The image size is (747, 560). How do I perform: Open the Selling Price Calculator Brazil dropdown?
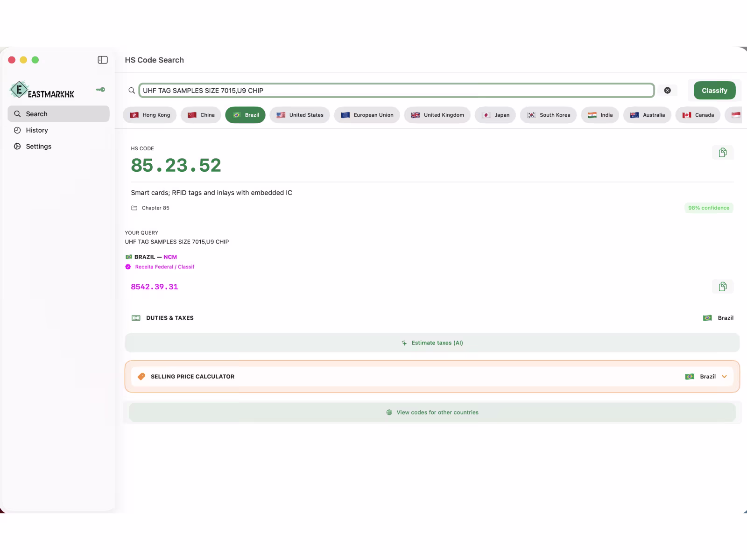[x=706, y=377]
